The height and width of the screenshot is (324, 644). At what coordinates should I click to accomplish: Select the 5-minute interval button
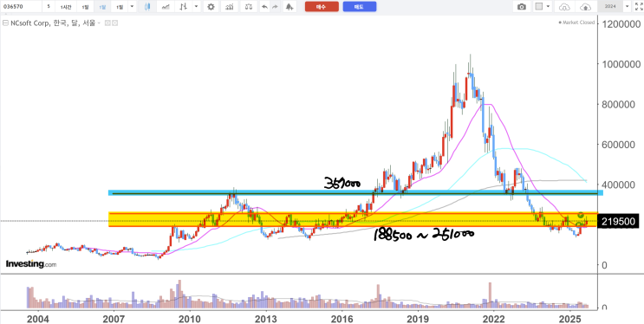49,7
